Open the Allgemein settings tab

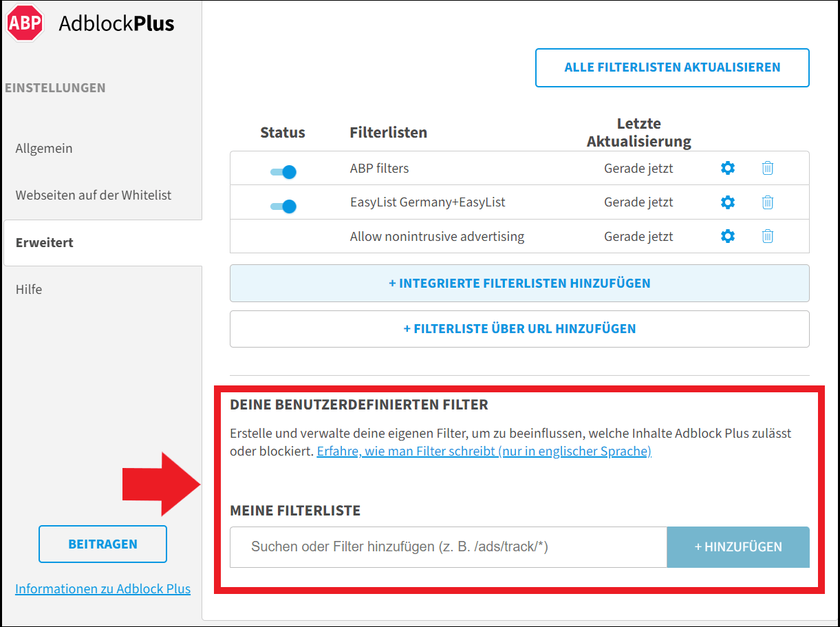(44, 149)
